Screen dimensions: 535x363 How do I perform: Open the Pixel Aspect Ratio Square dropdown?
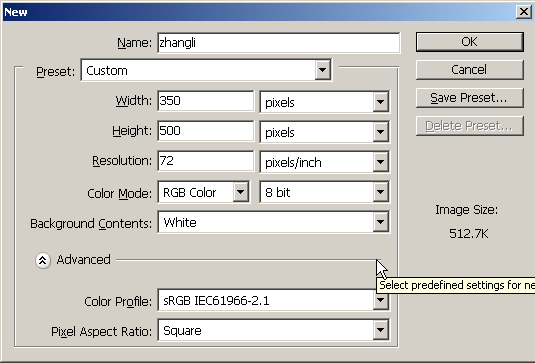[x=274, y=330]
